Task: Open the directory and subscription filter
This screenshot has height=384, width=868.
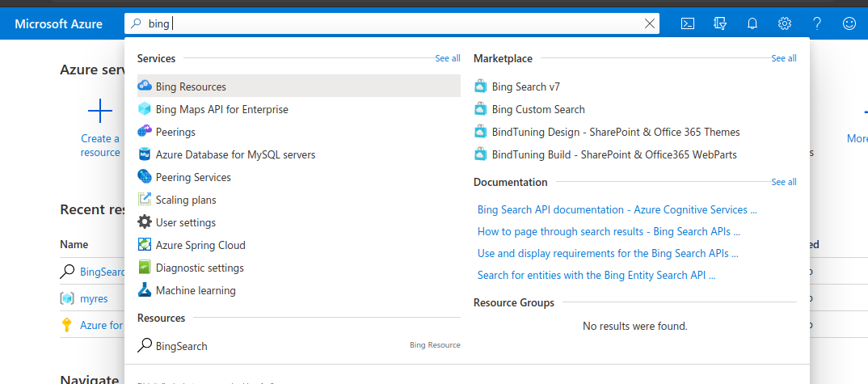Action: point(720,23)
